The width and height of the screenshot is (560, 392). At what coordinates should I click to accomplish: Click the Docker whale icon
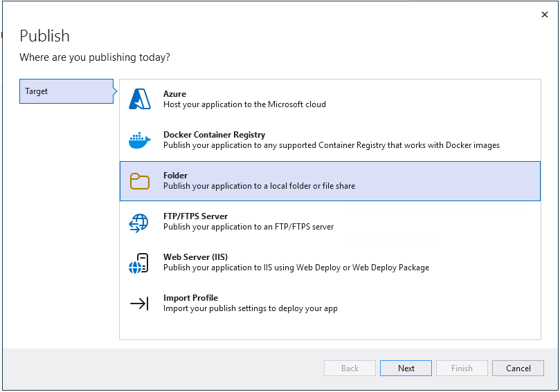tap(140, 140)
